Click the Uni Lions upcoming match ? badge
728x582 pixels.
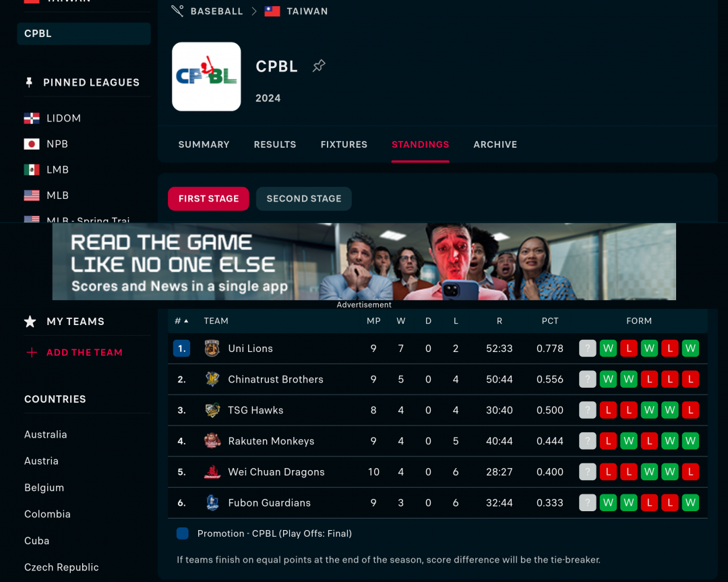point(587,349)
